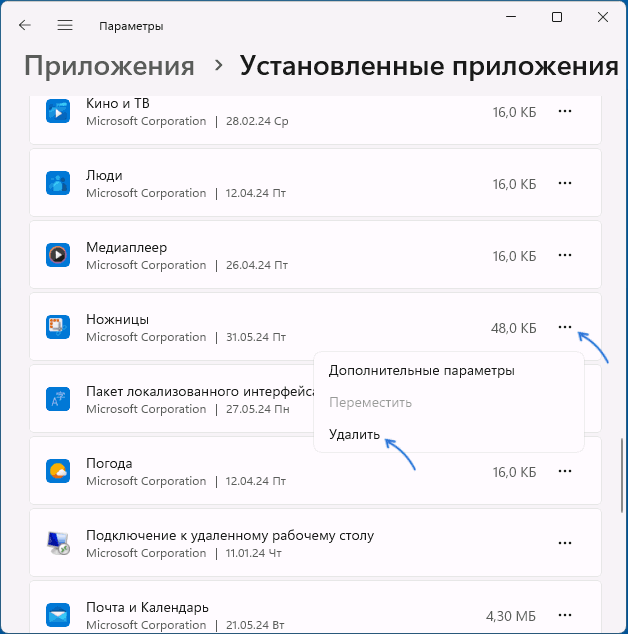Minimize the Параметры window
Screen dimensions: 628x634
511,17
